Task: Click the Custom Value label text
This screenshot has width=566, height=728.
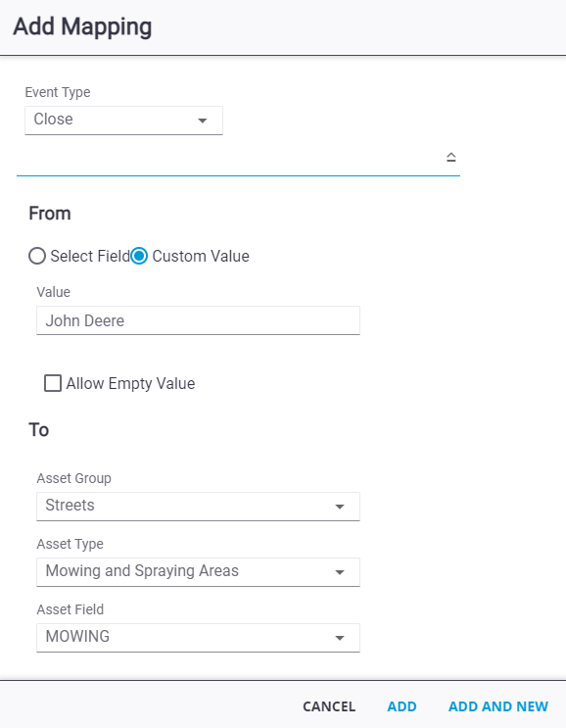Action: (x=201, y=256)
